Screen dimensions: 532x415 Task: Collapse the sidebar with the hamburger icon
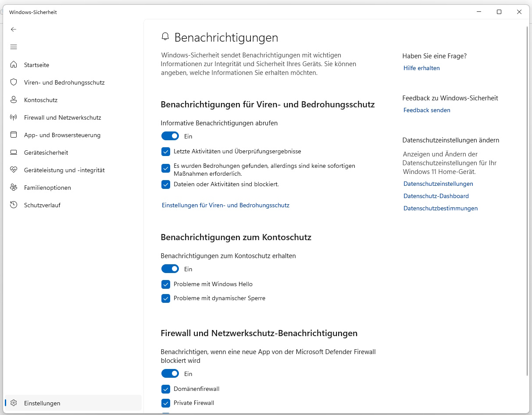13,46
